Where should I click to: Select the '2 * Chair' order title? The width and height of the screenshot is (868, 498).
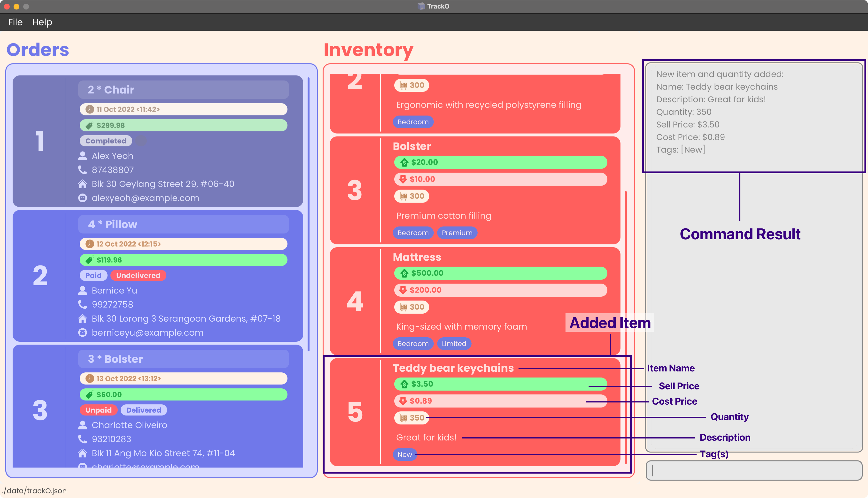[x=111, y=90]
